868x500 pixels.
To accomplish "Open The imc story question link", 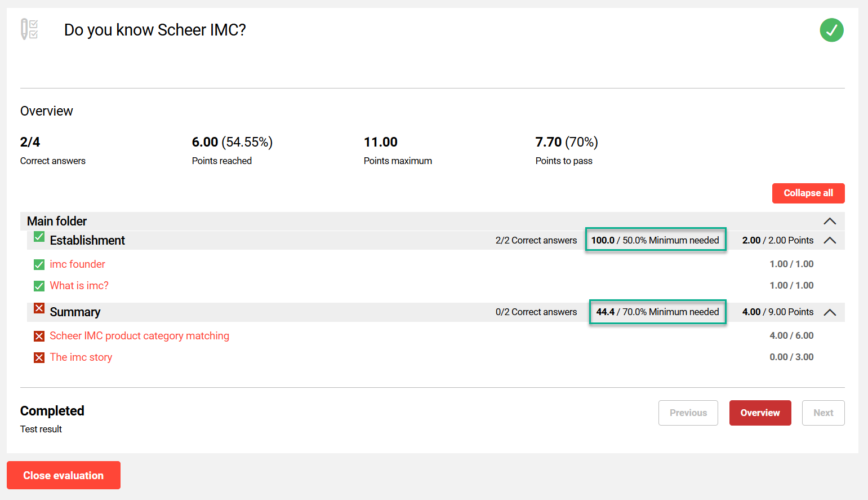I will click(81, 357).
